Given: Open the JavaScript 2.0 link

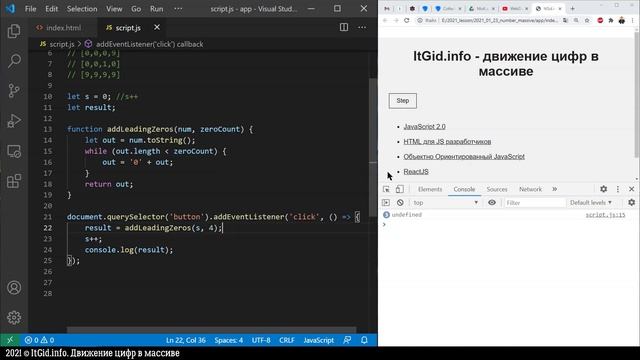Looking at the screenshot, I should pos(424,127).
